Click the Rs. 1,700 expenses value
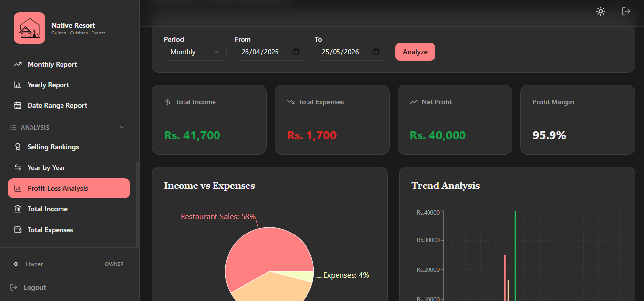The image size is (644, 301). tap(312, 135)
